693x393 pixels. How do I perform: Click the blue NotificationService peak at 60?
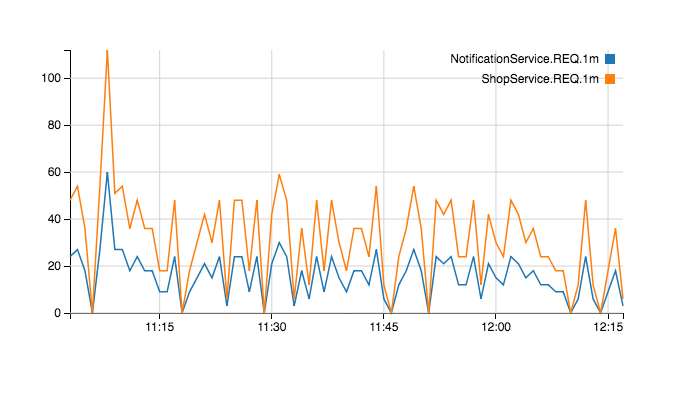pos(107,173)
